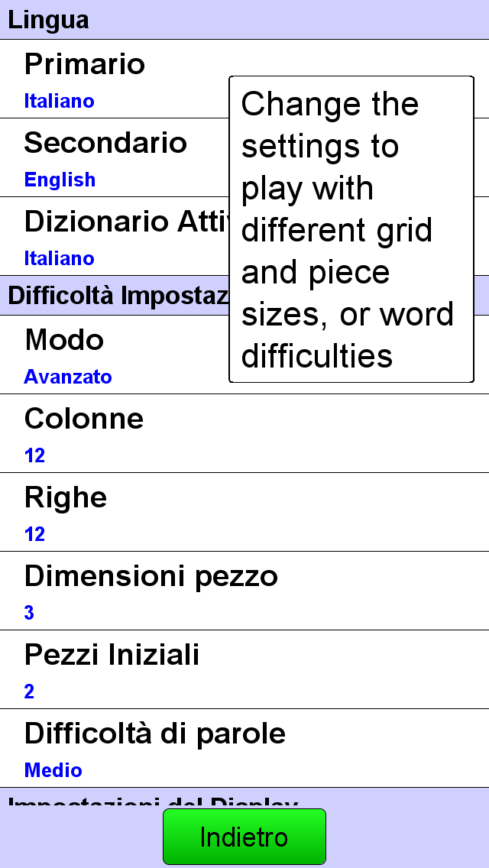This screenshot has height=868, width=489.
Task: Click the Impostazioni del Display header
Action: (x=244, y=798)
